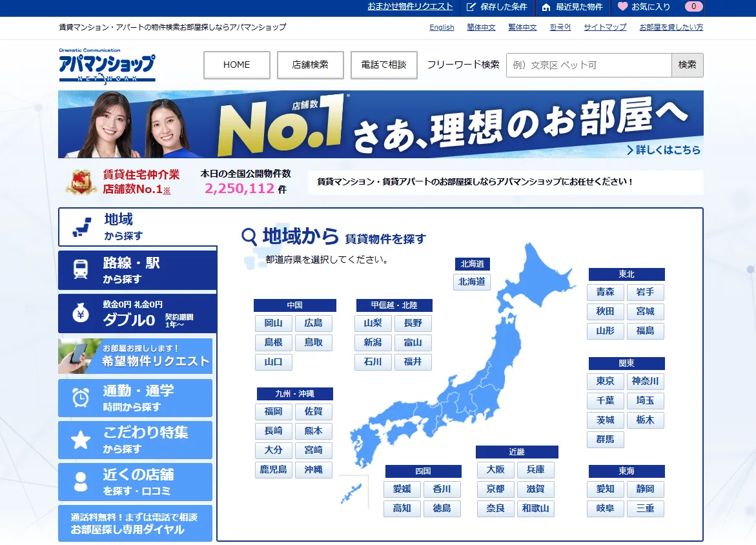756x545 pixels.
Task: Select 京都 prefecture button
Action: click(x=495, y=489)
